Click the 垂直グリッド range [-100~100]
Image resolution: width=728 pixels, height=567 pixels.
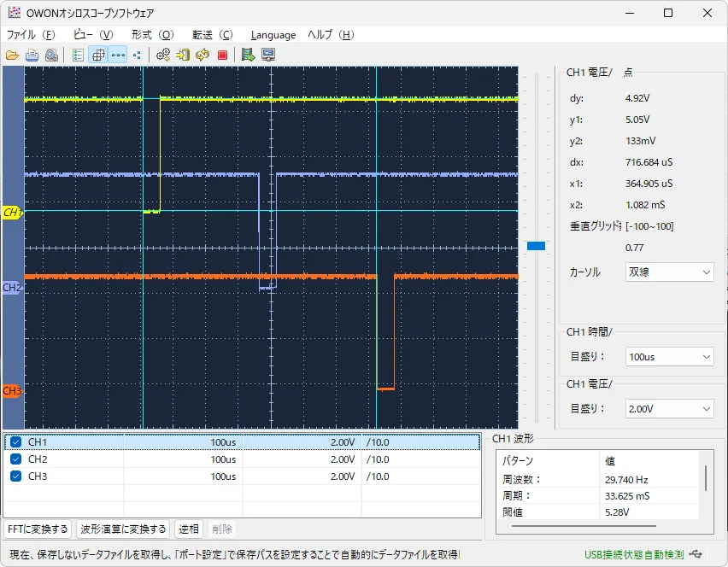click(649, 226)
